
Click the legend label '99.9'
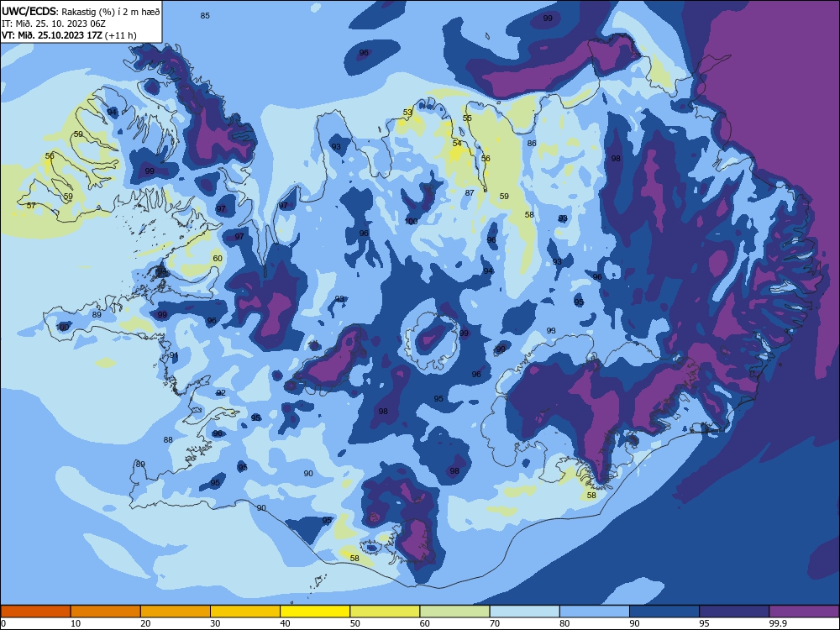click(x=777, y=623)
